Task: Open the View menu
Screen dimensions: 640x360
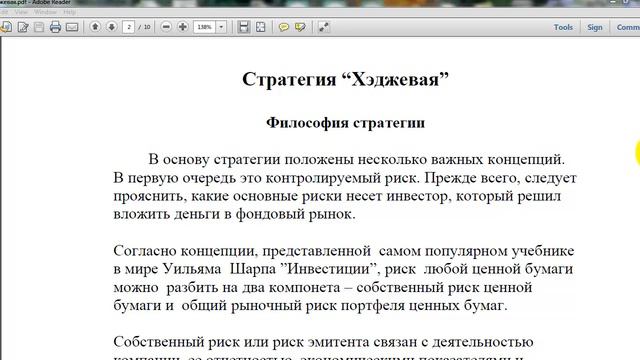Action: (21, 12)
